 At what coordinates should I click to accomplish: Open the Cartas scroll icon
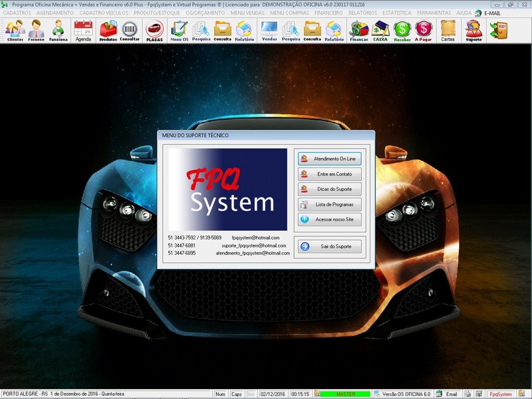[x=448, y=31]
